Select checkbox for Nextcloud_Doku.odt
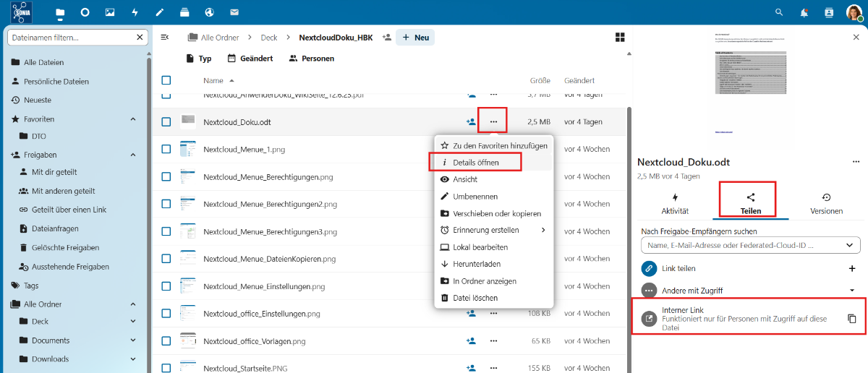This screenshot has width=868, height=373. [x=166, y=121]
